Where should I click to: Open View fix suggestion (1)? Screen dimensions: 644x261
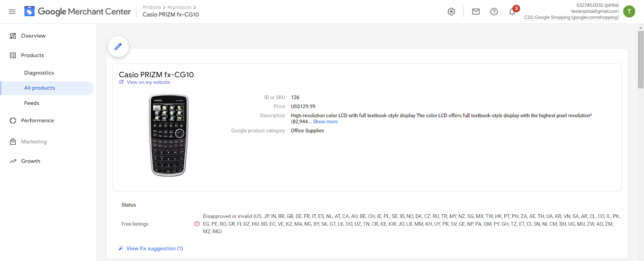[155, 249]
